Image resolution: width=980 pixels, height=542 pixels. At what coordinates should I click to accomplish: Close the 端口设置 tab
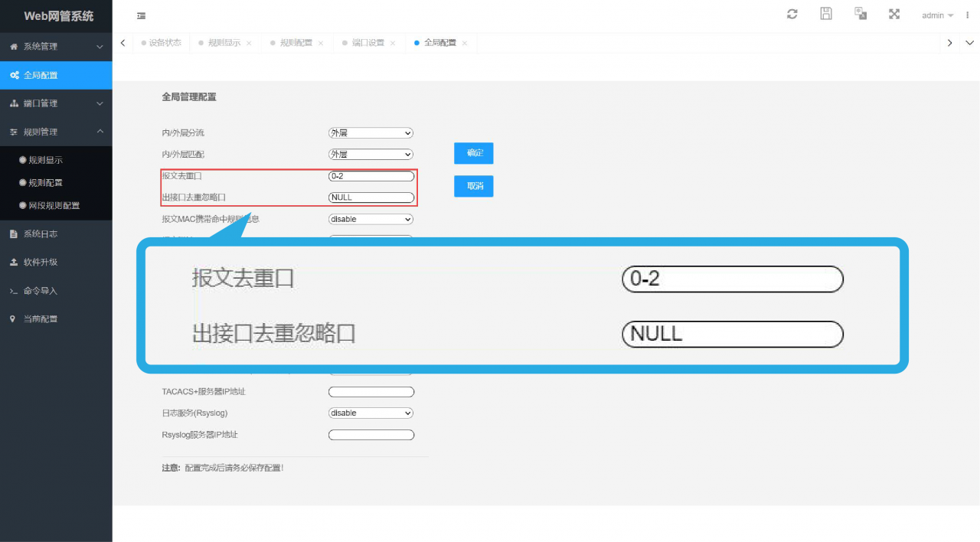tap(393, 44)
